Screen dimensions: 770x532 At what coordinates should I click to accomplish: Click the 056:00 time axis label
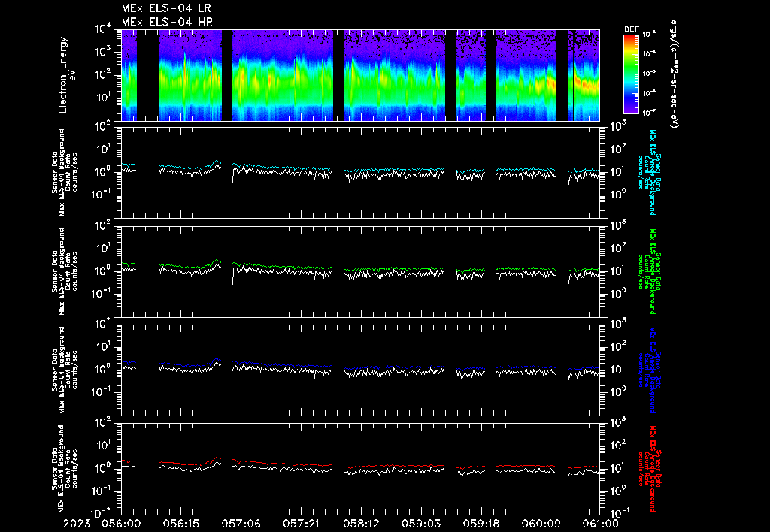coord(121,524)
